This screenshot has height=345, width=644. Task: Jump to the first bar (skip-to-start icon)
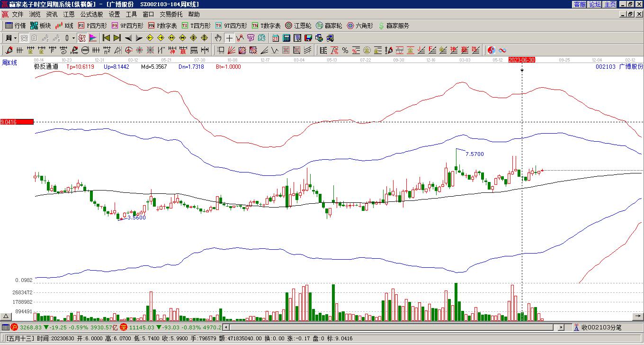(x=106, y=38)
